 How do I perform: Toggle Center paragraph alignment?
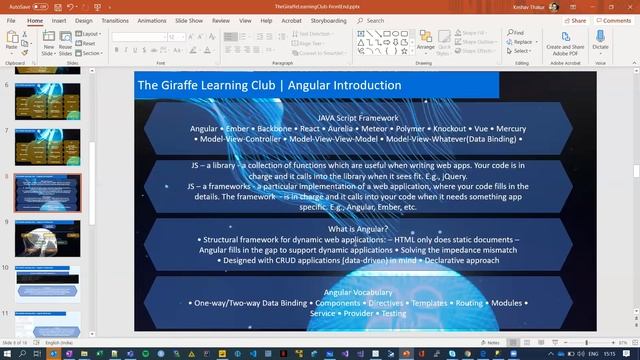237,50
